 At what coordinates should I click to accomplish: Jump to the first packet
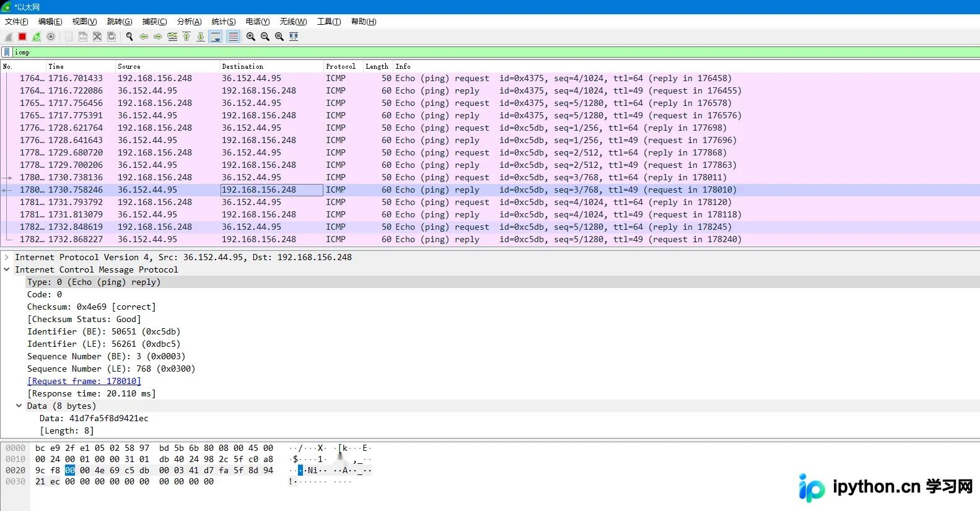pos(186,37)
